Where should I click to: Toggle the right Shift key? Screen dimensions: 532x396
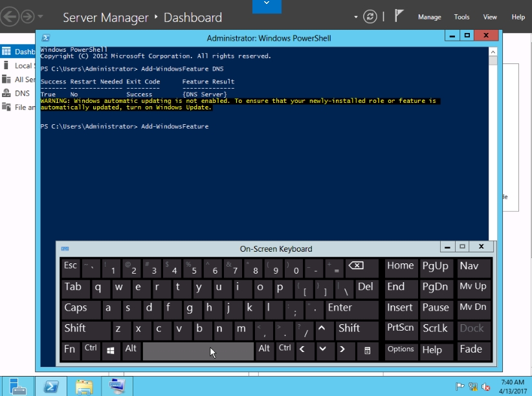(357, 330)
